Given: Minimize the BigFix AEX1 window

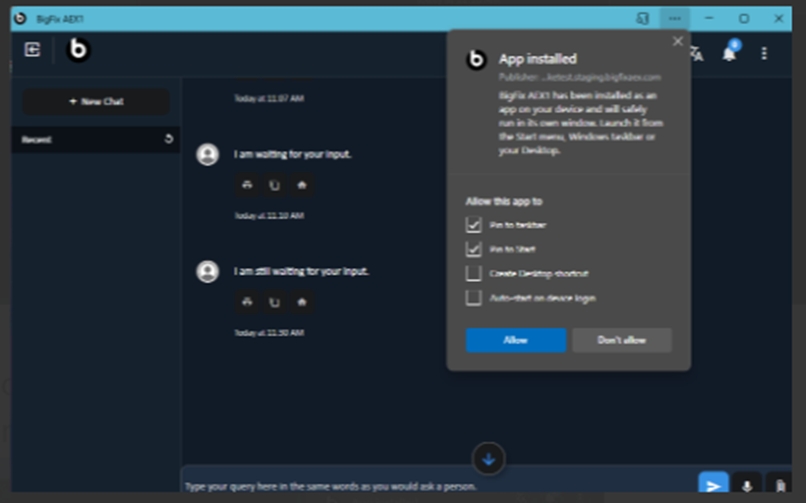Looking at the screenshot, I should [709, 19].
